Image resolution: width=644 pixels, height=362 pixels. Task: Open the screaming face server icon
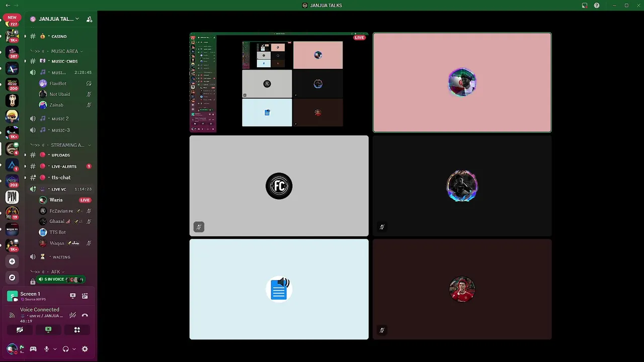click(x=12, y=101)
